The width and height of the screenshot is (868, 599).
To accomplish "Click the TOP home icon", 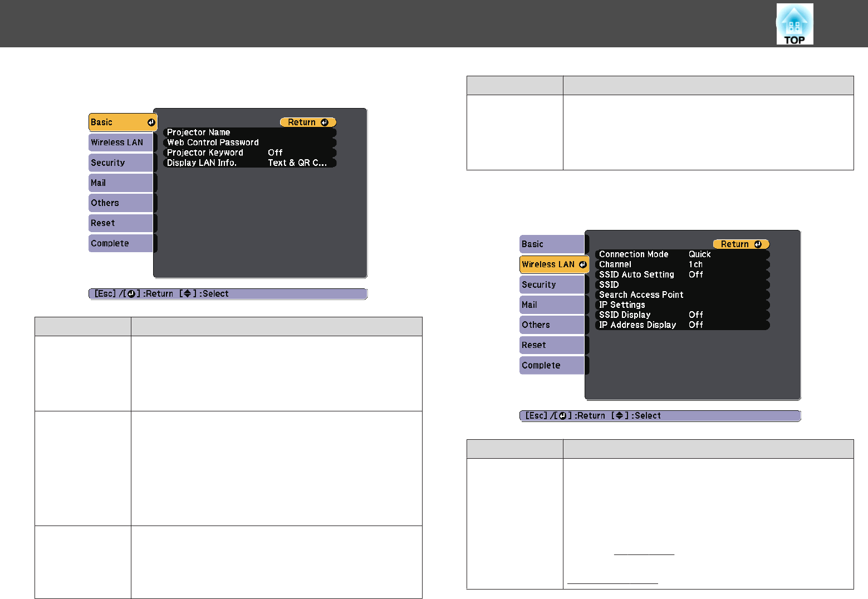I will (795, 24).
